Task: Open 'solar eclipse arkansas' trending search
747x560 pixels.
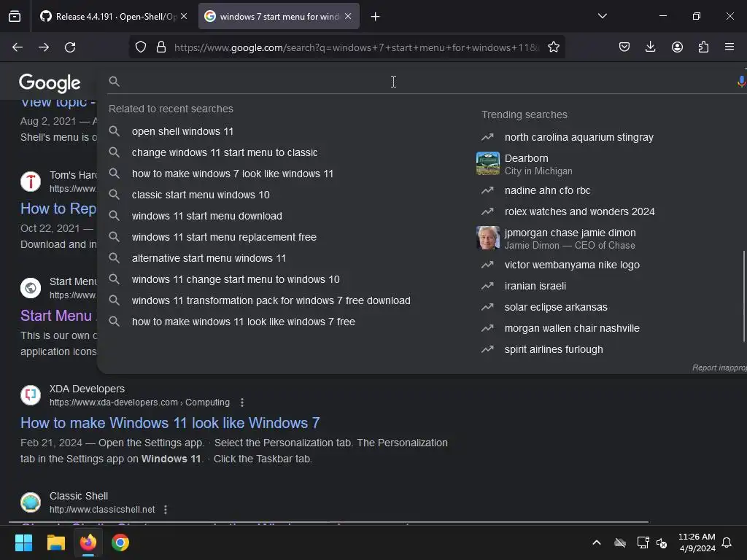Action: coord(556,307)
